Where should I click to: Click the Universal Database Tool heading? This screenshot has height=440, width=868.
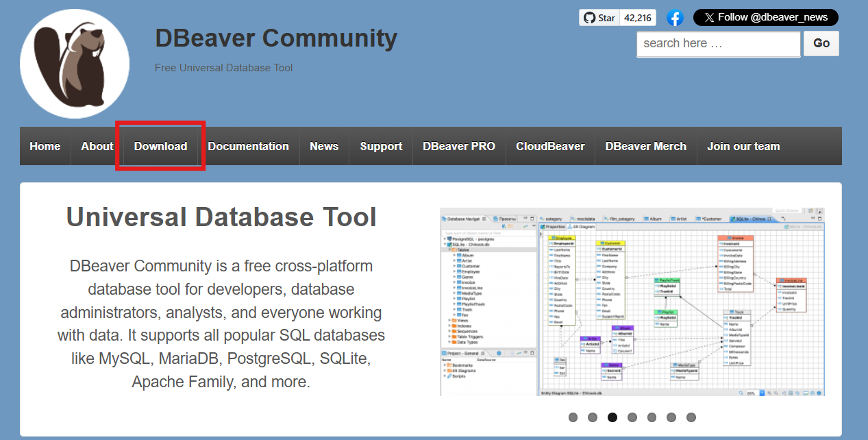point(221,217)
